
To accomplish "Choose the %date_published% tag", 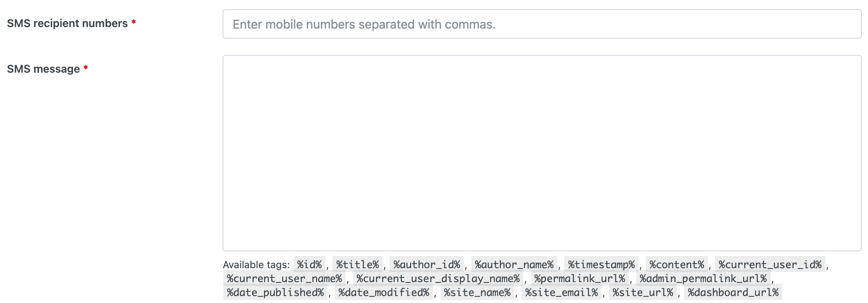I will click(x=275, y=293).
